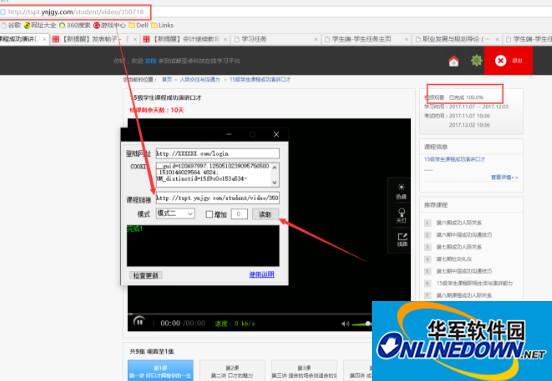Switch to the 学生端-学生任务主页 browser tab
Screen dimensions: 552x381
[x=366, y=39]
